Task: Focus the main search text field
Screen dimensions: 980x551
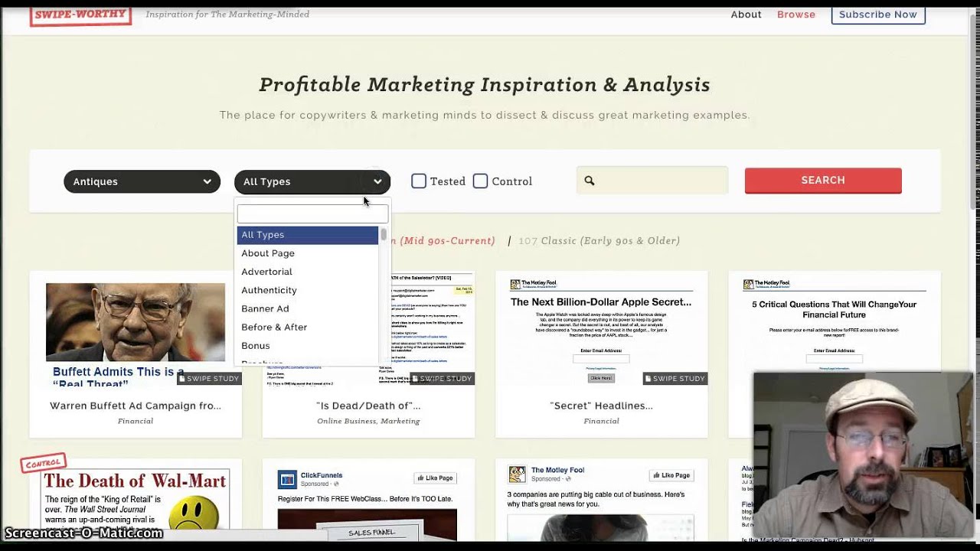Action: 652,181
